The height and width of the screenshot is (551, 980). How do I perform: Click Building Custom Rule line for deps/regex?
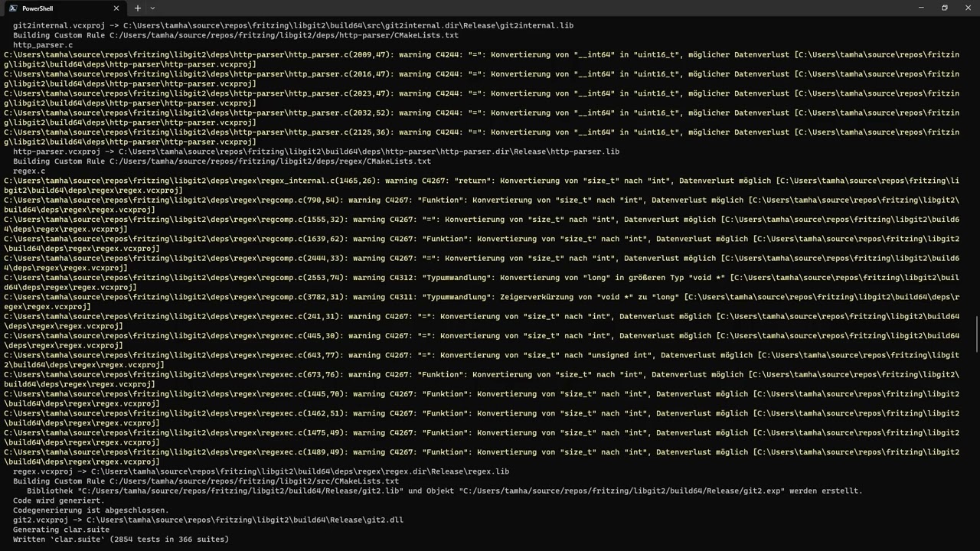tap(222, 161)
